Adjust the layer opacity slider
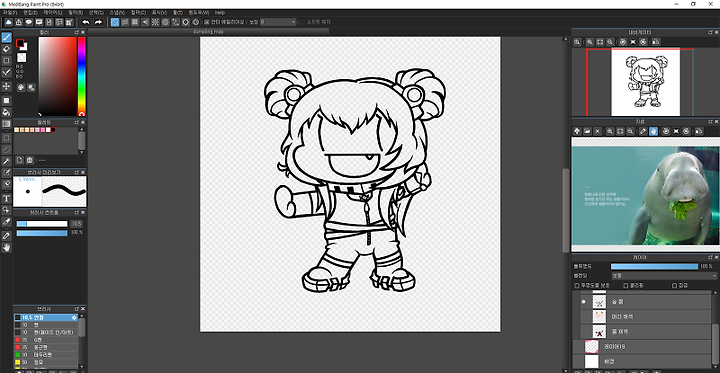 654,266
